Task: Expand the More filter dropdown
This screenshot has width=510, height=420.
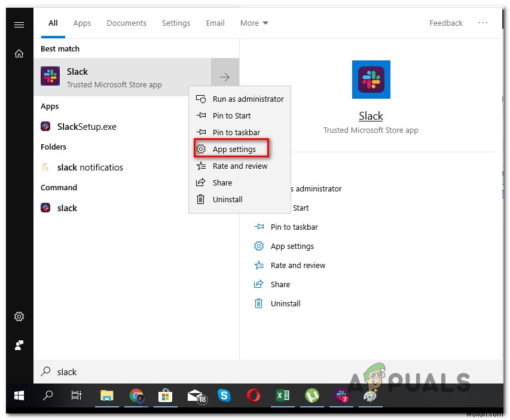Action: coord(254,23)
